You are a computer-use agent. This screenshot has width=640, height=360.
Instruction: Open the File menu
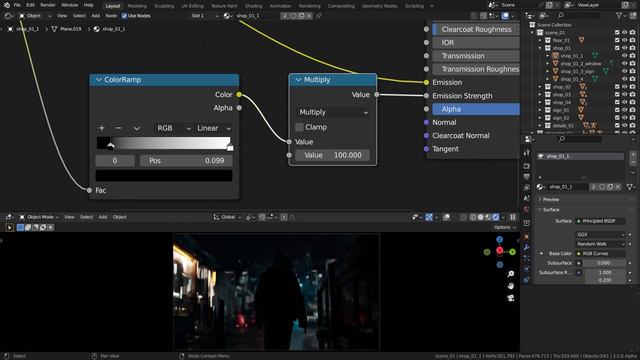[17, 5]
